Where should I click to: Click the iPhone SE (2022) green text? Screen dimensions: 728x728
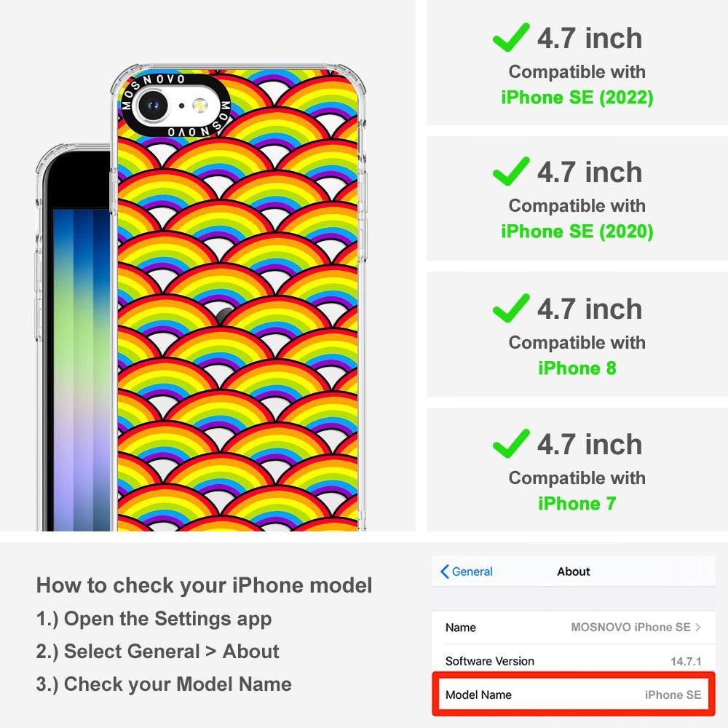(577, 98)
